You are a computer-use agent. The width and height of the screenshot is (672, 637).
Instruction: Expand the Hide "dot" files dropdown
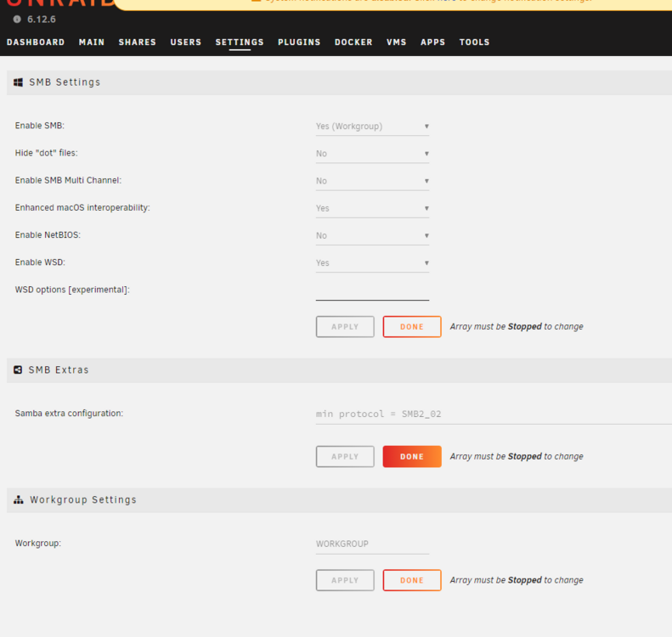[x=372, y=154]
